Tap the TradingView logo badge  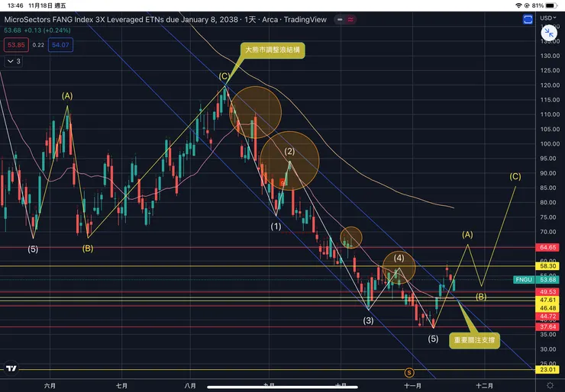click(11, 368)
